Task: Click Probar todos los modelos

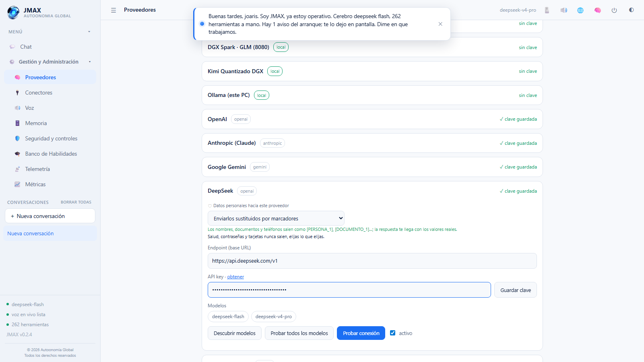Action: (x=299, y=333)
